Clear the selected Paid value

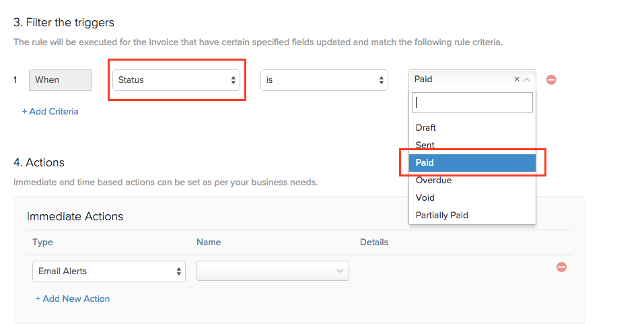(x=517, y=79)
